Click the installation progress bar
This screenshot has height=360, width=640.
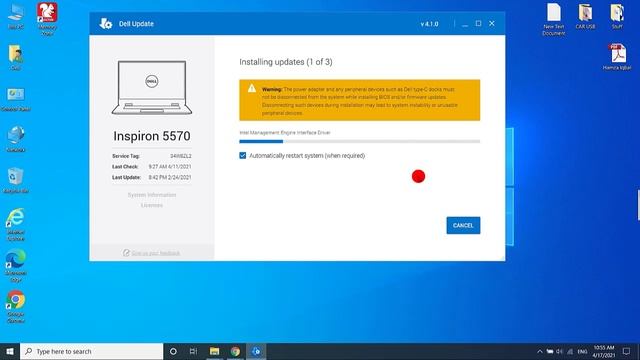point(360,142)
